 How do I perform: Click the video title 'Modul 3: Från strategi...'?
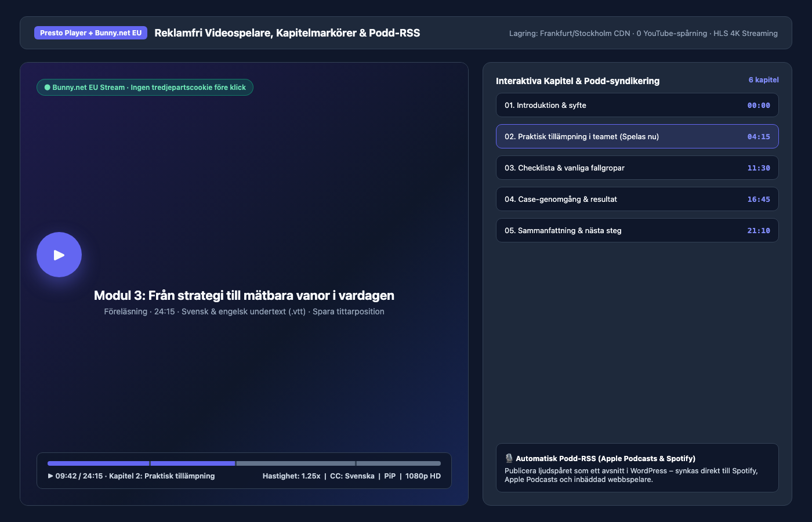click(244, 296)
